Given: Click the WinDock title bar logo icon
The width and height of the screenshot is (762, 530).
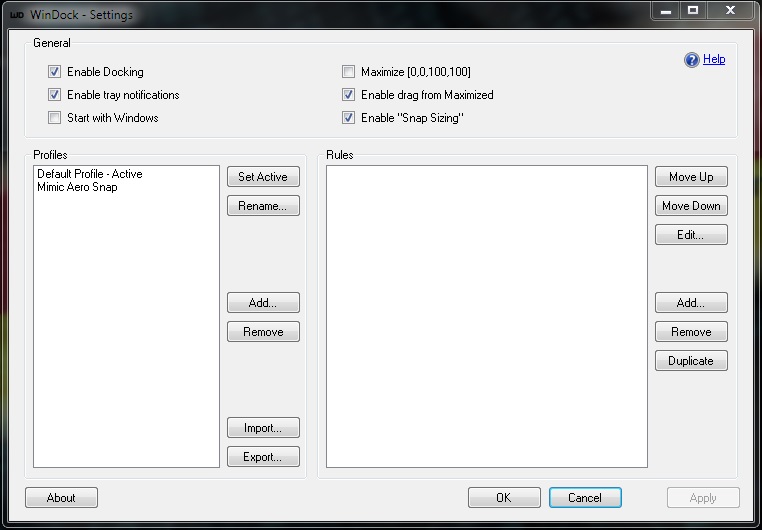Looking at the screenshot, I should tap(17, 15).
